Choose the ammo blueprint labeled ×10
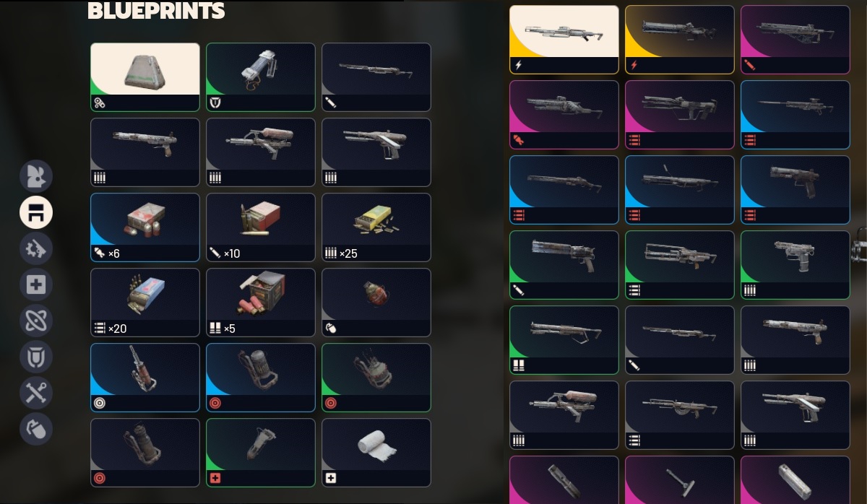This screenshot has width=867, height=504. click(261, 227)
